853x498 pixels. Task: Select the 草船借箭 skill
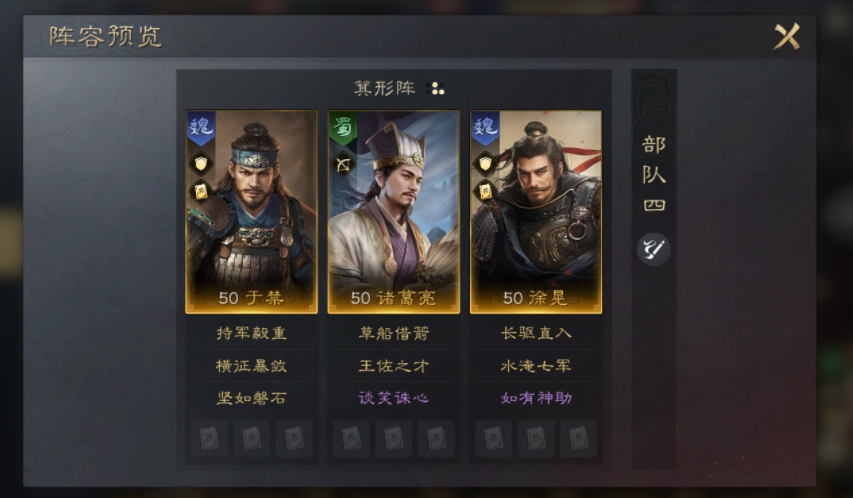[x=394, y=333]
